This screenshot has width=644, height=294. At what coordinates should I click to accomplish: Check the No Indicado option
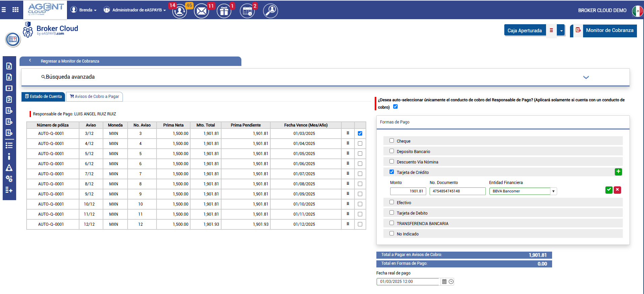coord(392,233)
